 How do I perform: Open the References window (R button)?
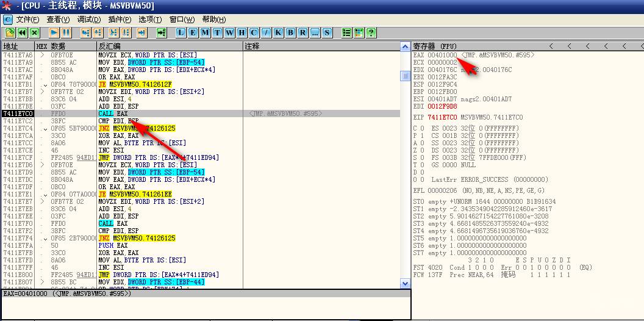coord(302,33)
